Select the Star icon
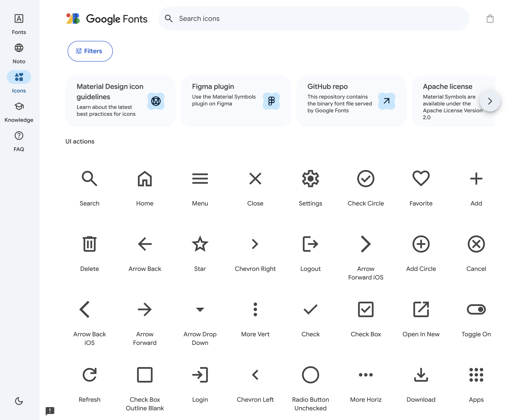 (200, 244)
